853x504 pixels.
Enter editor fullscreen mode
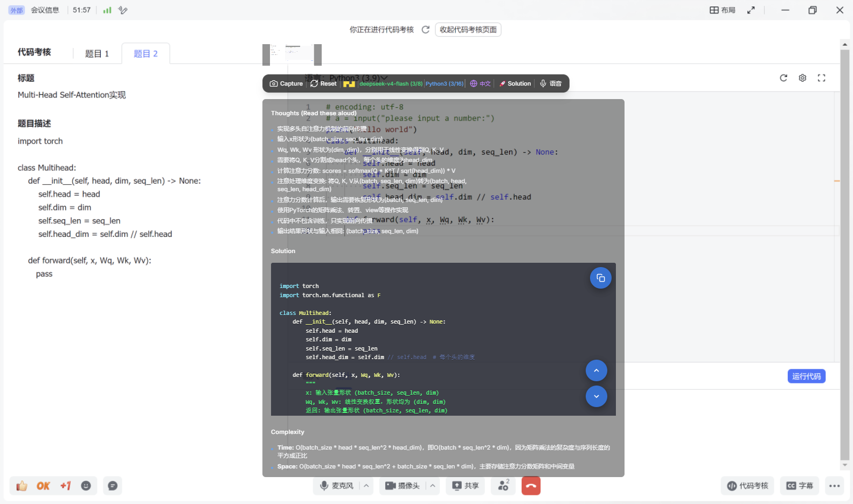(x=821, y=78)
